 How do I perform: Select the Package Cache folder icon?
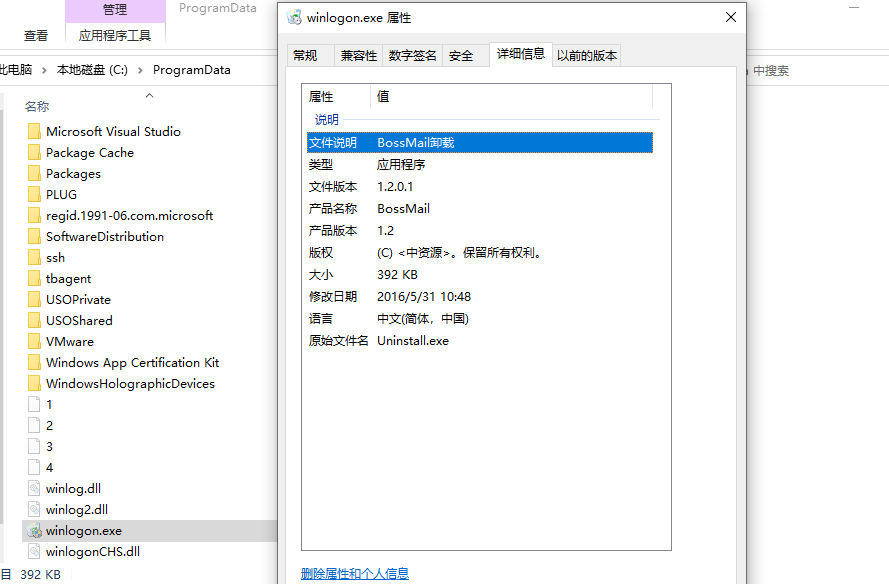(x=35, y=153)
